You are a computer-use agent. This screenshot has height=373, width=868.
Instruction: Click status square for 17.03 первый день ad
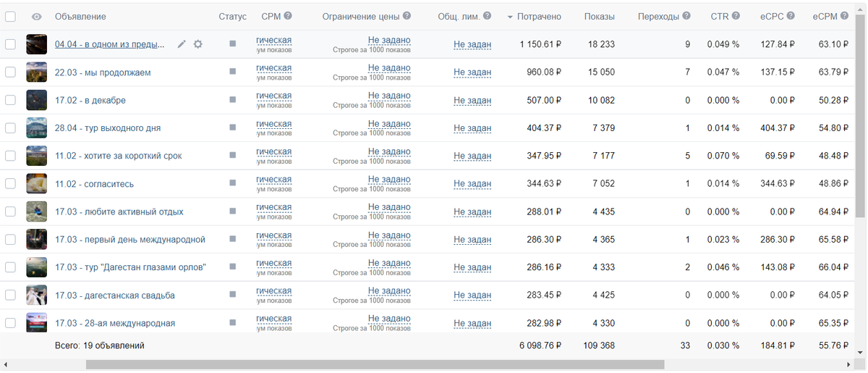point(232,239)
